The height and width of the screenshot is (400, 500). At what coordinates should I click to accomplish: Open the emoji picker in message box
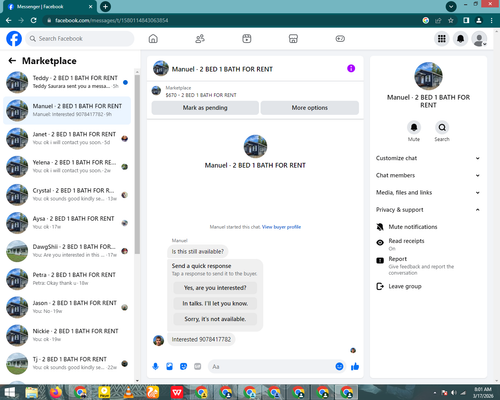point(339,367)
